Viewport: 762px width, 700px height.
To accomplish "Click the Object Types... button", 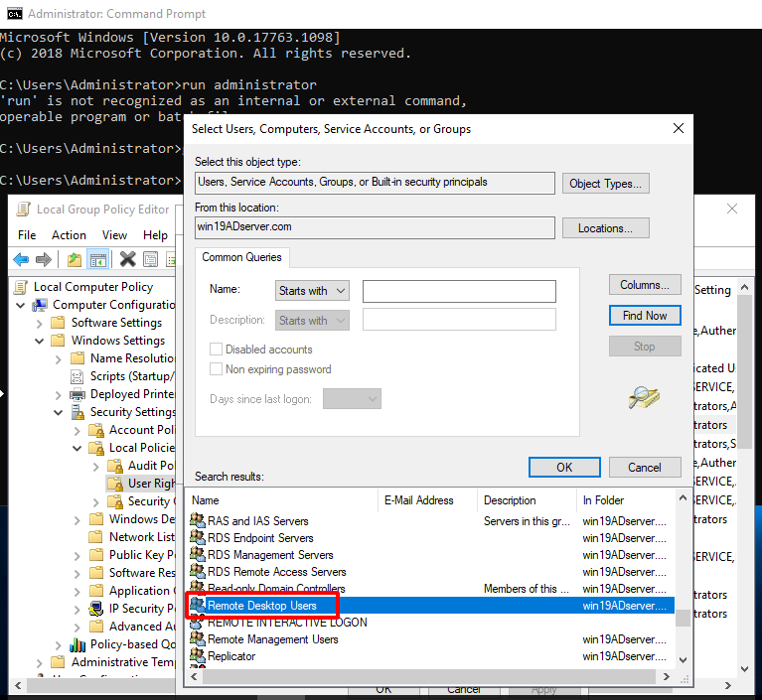I will (x=605, y=183).
